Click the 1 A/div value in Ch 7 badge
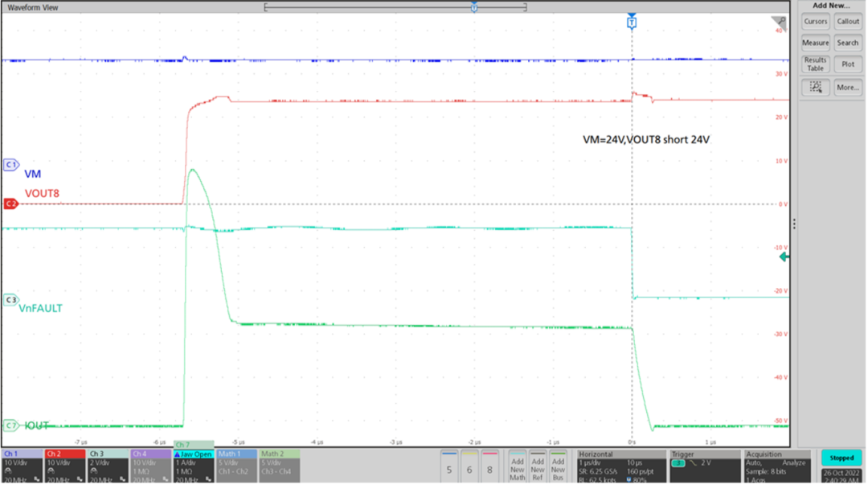Image resolution: width=868 pixels, height=485 pixels. pos(186,462)
